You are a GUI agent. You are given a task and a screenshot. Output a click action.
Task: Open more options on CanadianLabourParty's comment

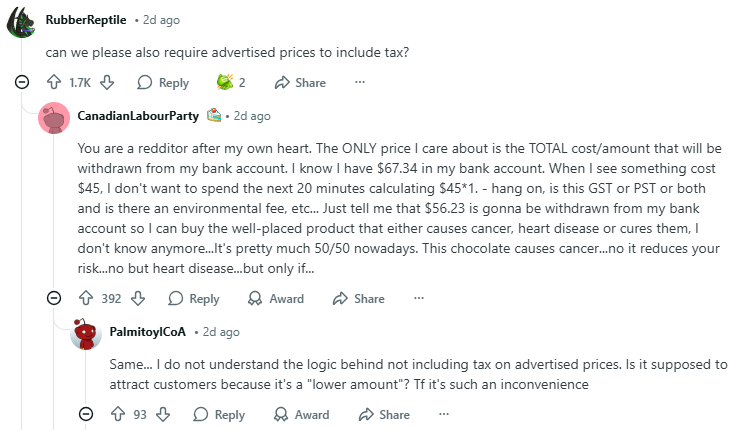click(419, 298)
